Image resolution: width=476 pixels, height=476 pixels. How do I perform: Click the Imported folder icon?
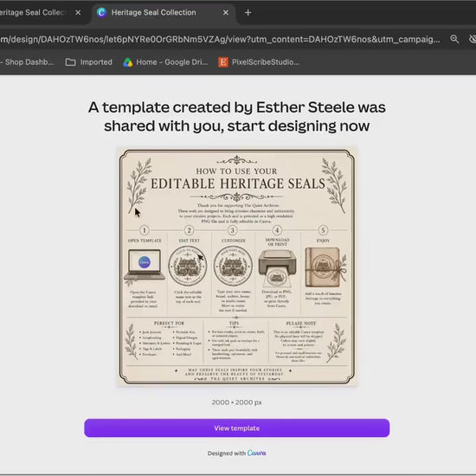(x=70, y=62)
